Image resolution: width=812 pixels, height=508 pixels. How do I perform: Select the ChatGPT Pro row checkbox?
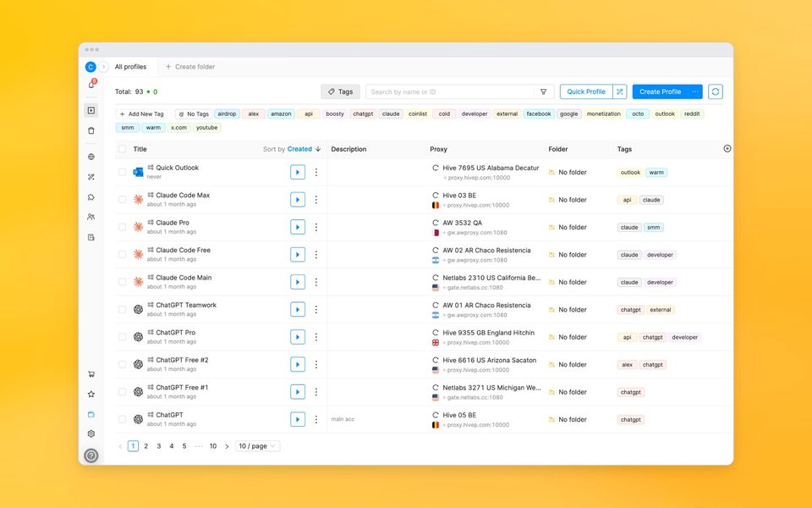point(122,337)
